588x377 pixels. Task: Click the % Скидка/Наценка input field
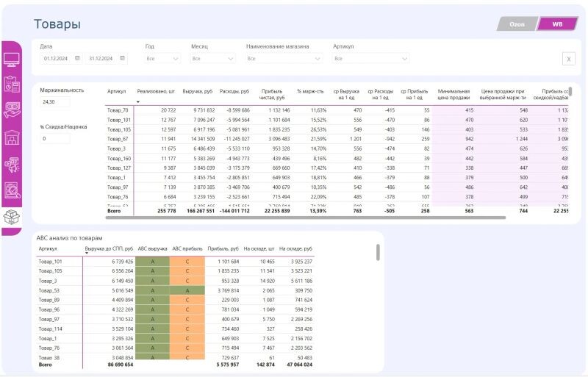[55, 138]
